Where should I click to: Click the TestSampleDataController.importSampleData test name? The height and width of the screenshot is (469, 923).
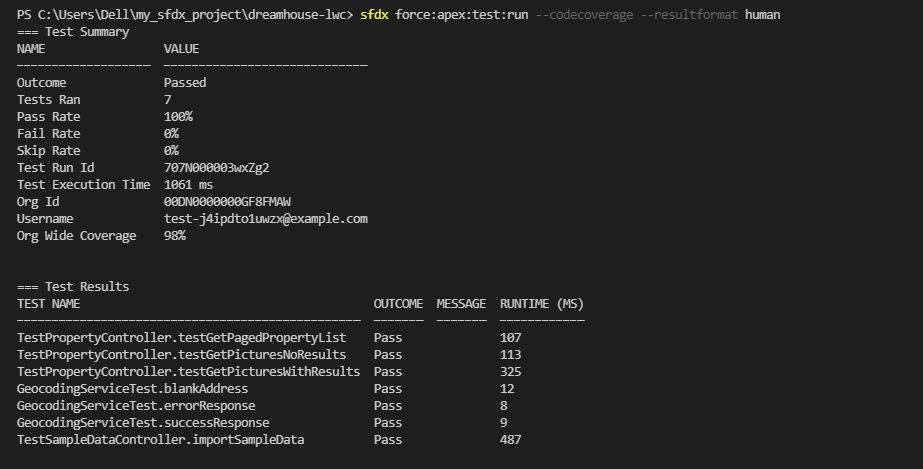pyautogui.click(x=160, y=440)
